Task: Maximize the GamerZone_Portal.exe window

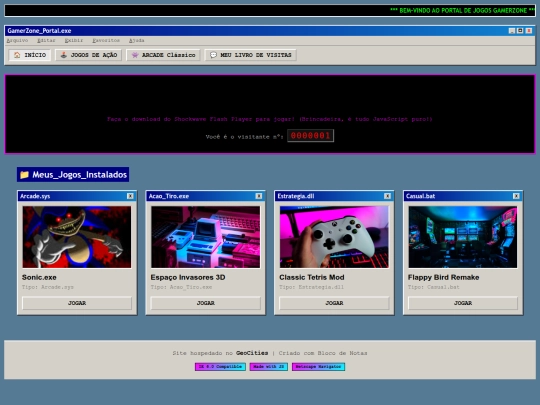Action: tap(520, 31)
